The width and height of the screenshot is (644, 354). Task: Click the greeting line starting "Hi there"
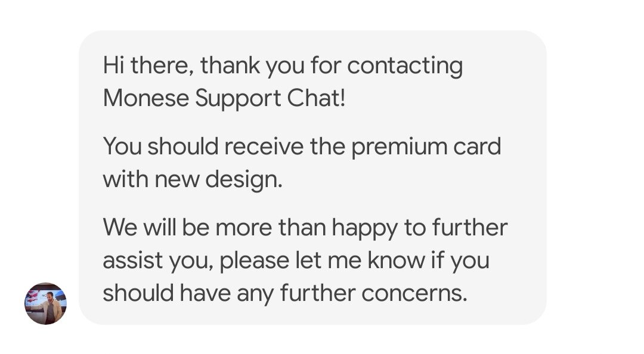(283, 66)
